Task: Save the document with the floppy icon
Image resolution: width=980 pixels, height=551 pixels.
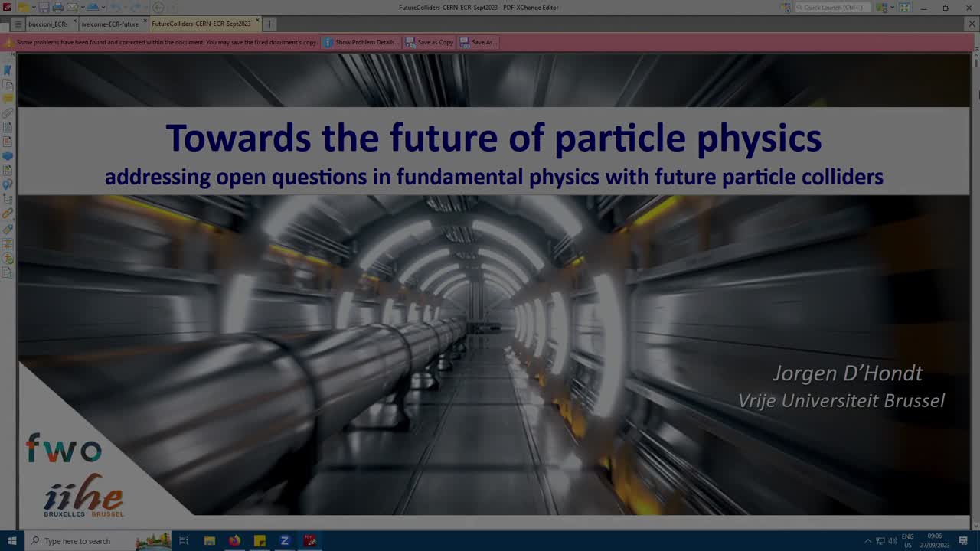Action: point(44,8)
